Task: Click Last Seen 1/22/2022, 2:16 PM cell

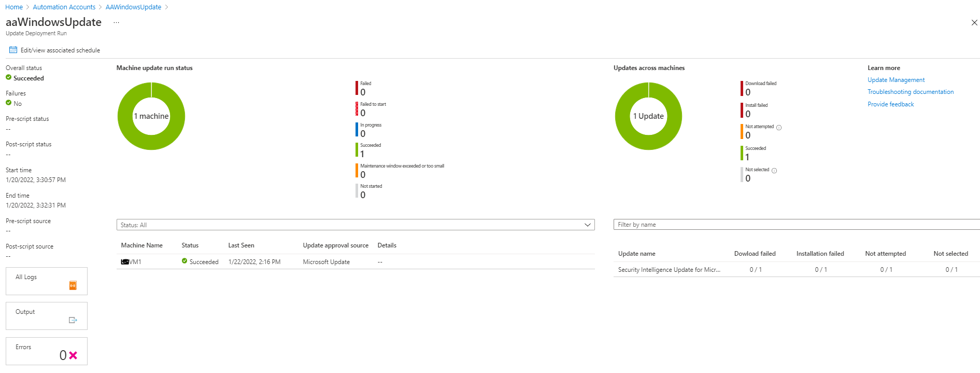Action: [254, 262]
